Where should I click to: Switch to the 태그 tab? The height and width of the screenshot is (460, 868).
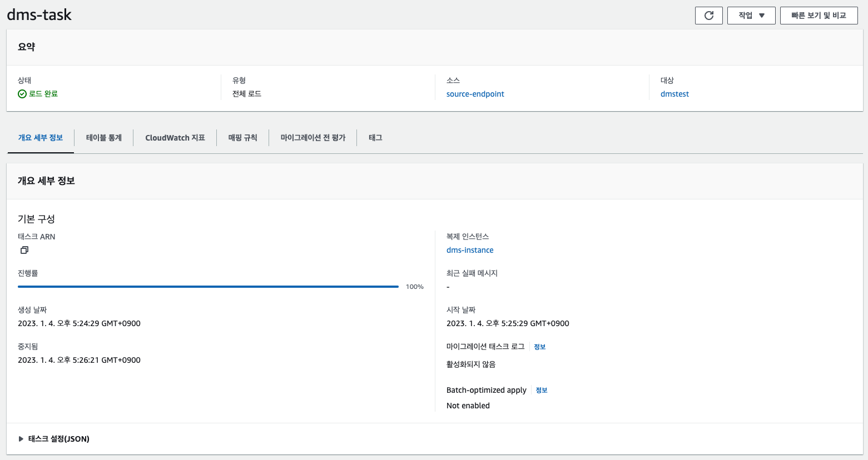375,138
